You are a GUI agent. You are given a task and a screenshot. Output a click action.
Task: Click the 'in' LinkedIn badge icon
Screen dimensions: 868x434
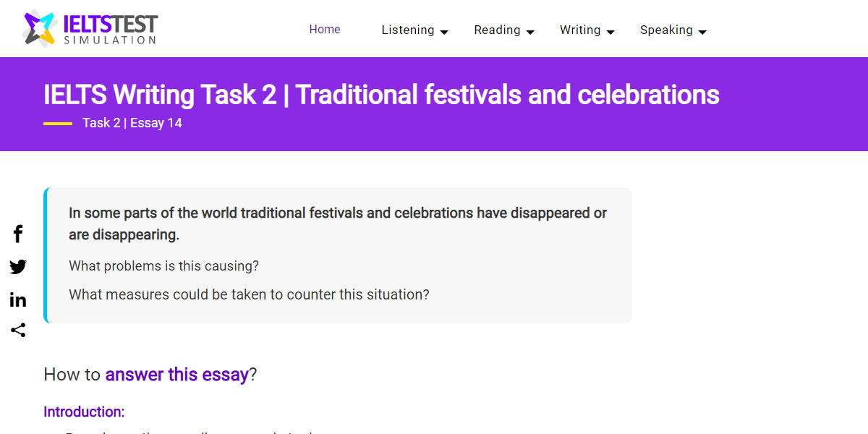click(17, 299)
